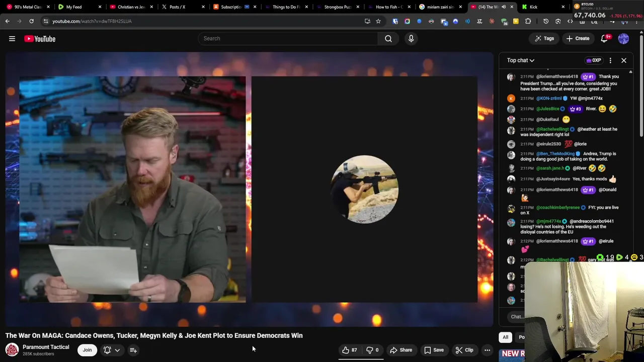Click the Create button
Image resolution: width=644 pixels, height=362 pixels.
[x=578, y=39]
